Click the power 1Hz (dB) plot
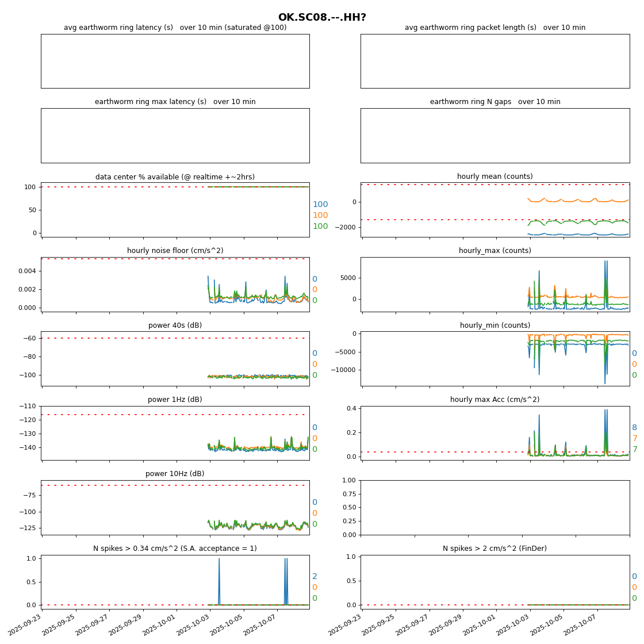644x644 pixels. tap(175, 433)
